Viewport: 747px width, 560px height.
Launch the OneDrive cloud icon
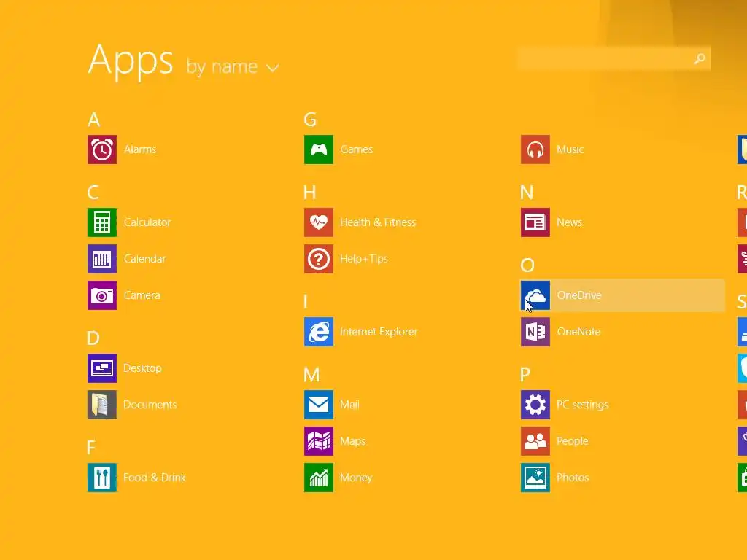click(535, 295)
